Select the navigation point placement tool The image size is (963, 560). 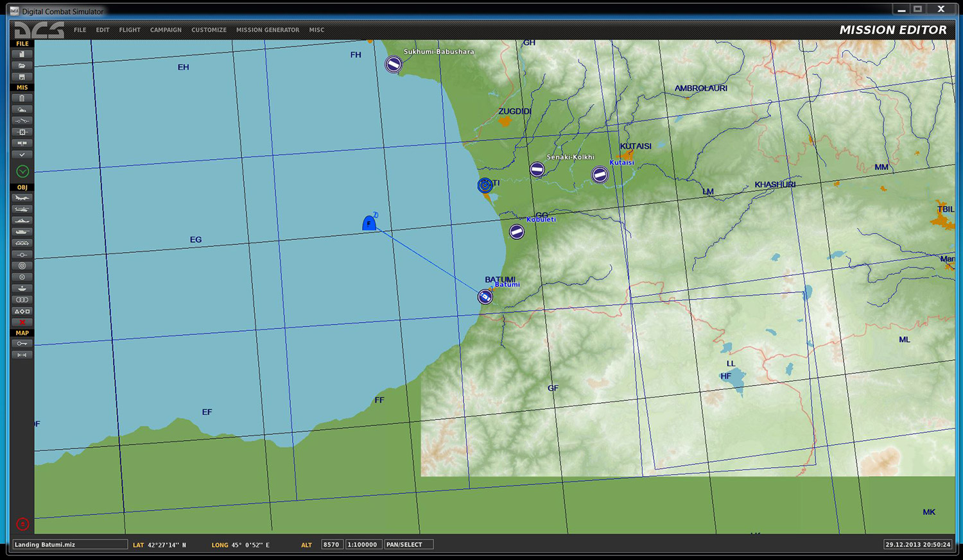[22, 255]
